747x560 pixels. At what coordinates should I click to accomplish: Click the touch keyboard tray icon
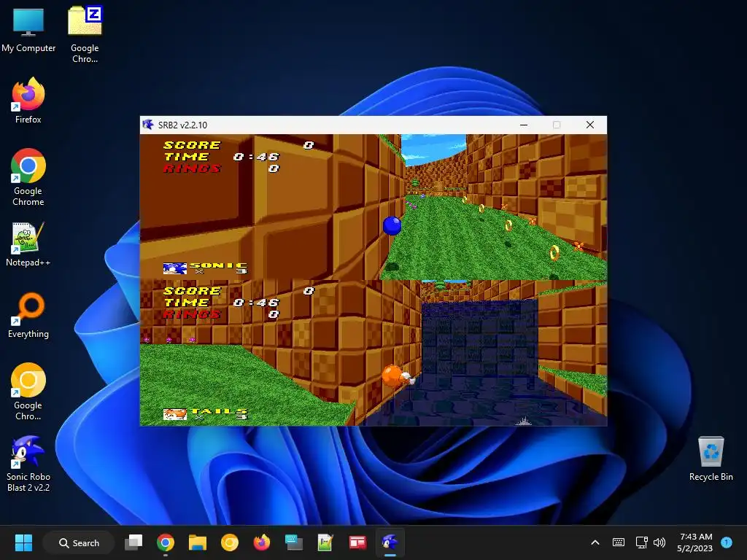(x=619, y=542)
